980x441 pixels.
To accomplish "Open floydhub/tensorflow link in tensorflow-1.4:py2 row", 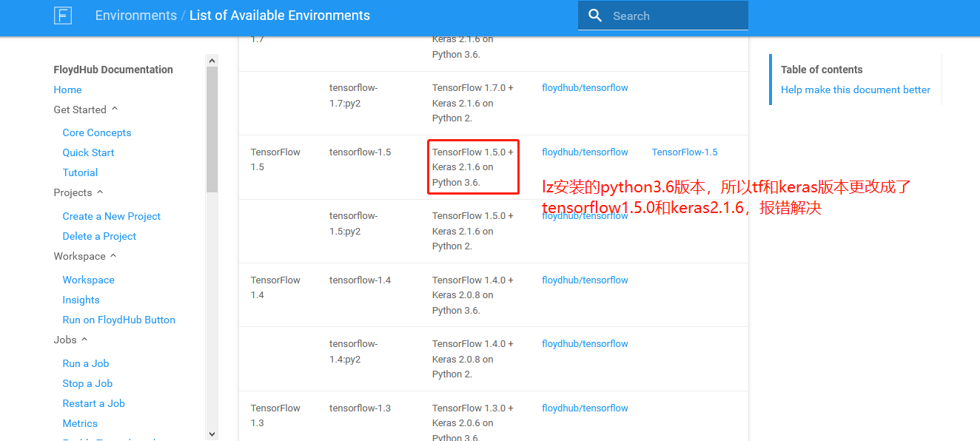I will pos(585,343).
